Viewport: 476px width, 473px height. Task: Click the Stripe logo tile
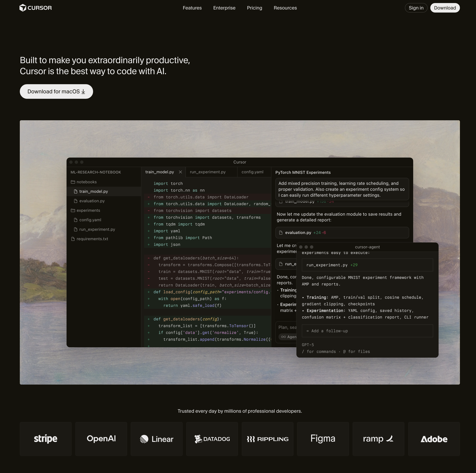click(x=46, y=439)
